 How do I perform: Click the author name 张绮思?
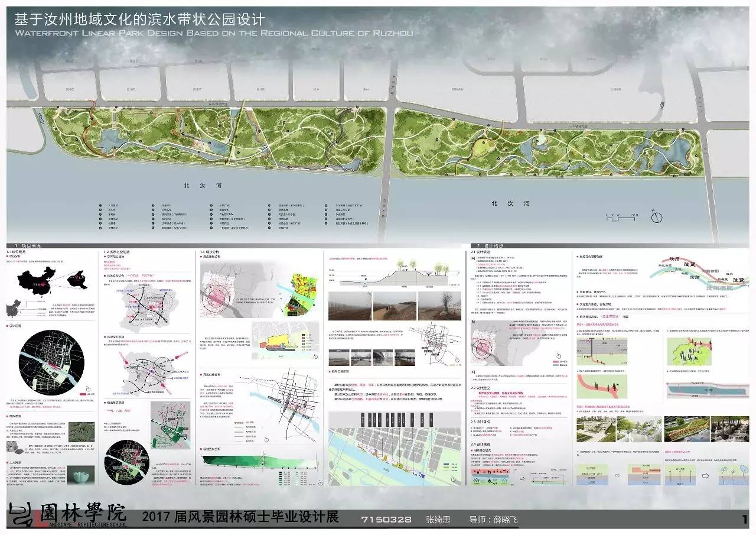(x=438, y=520)
